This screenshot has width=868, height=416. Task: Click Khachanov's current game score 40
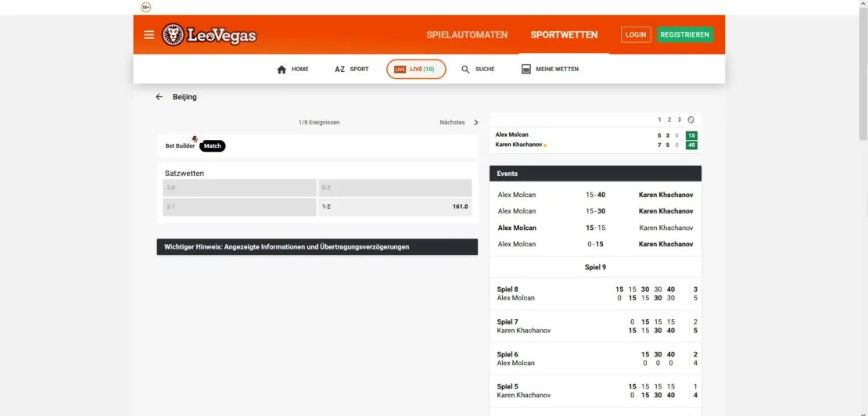coord(690,145)
